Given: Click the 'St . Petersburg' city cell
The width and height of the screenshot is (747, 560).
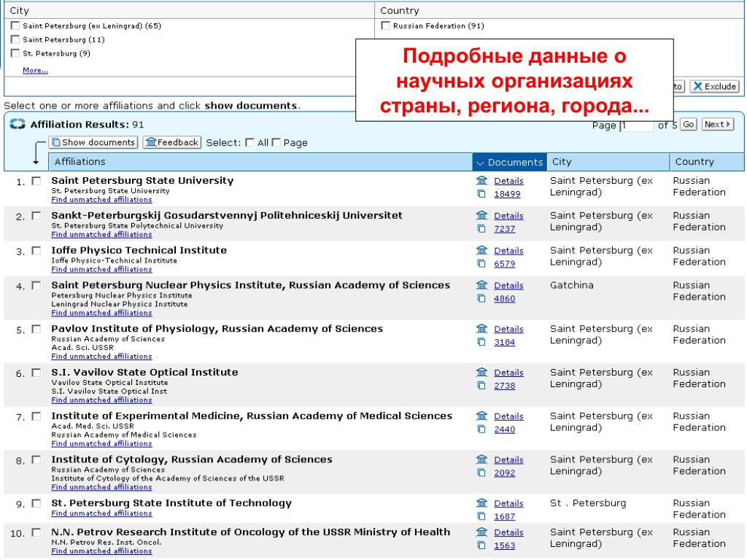Looking at the screenshot, I should (588, 503).
